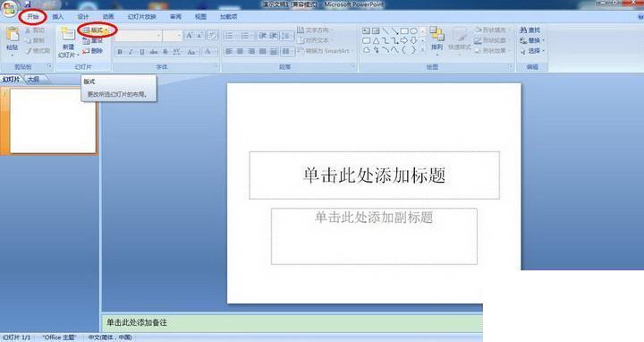The image size is (644, 342).
Task: Switch to the 设计 (Design) ribbon tab
Action: (83, 17)
